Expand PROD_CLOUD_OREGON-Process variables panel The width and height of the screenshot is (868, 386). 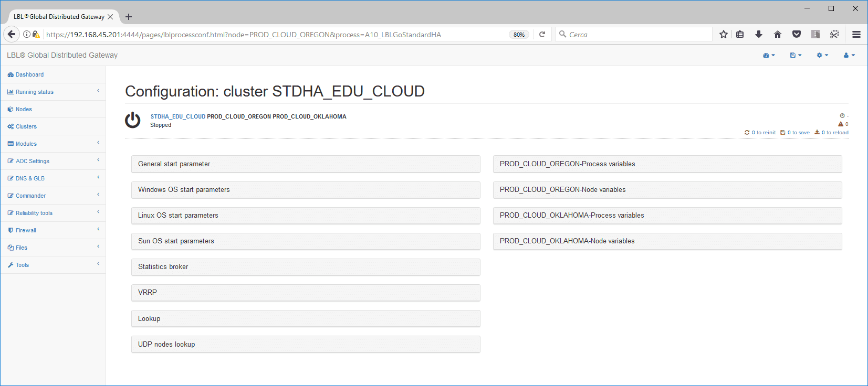(667, 164)
